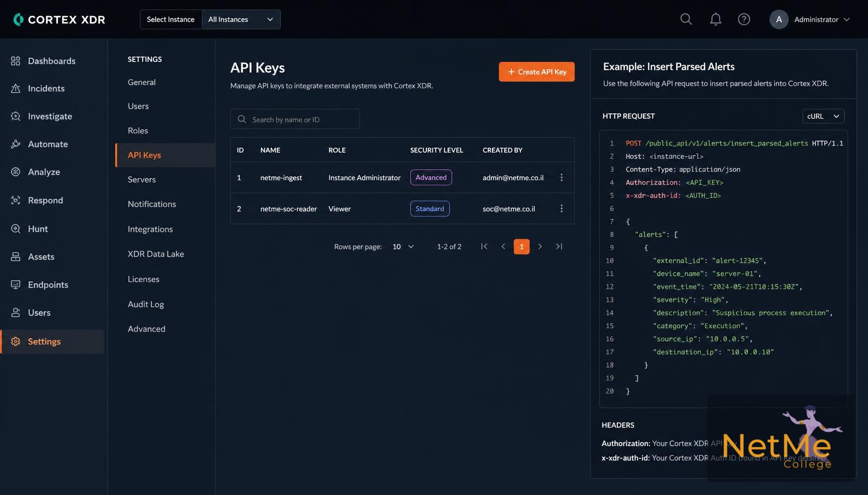
Task: Open the help question mark icon
Action: pos(744,19)
